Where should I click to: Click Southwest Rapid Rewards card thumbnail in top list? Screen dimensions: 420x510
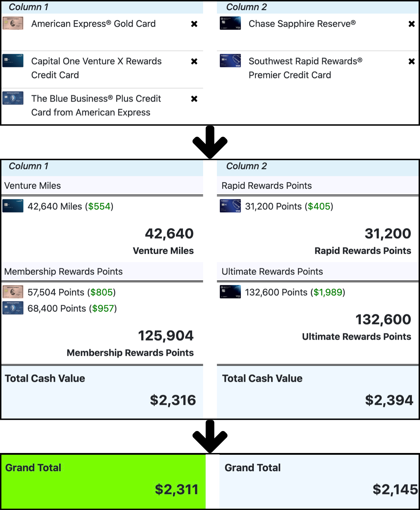pyautogui.click(x=230, y=61)
